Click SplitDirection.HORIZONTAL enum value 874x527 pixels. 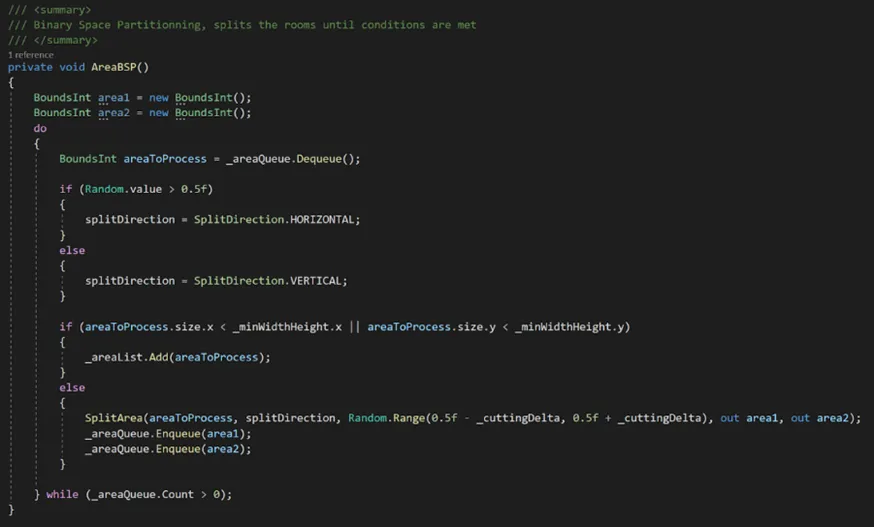(274, 220)
